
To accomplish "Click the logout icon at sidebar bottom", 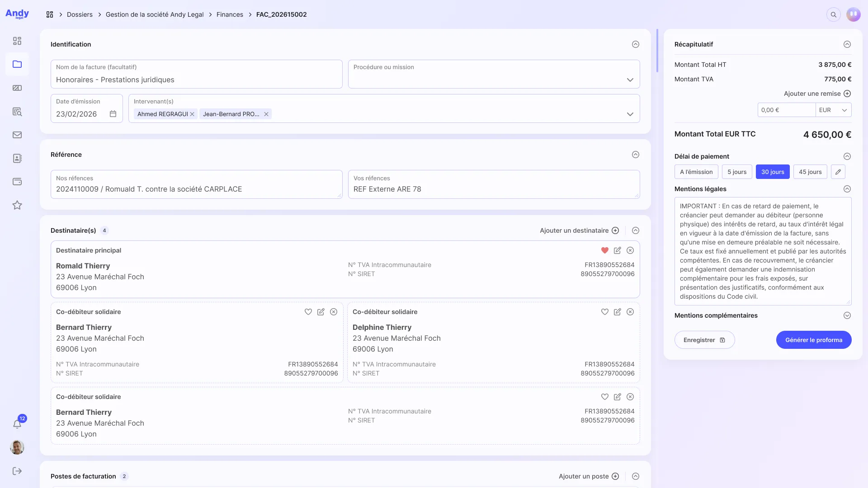I will [x=17, y=471].
